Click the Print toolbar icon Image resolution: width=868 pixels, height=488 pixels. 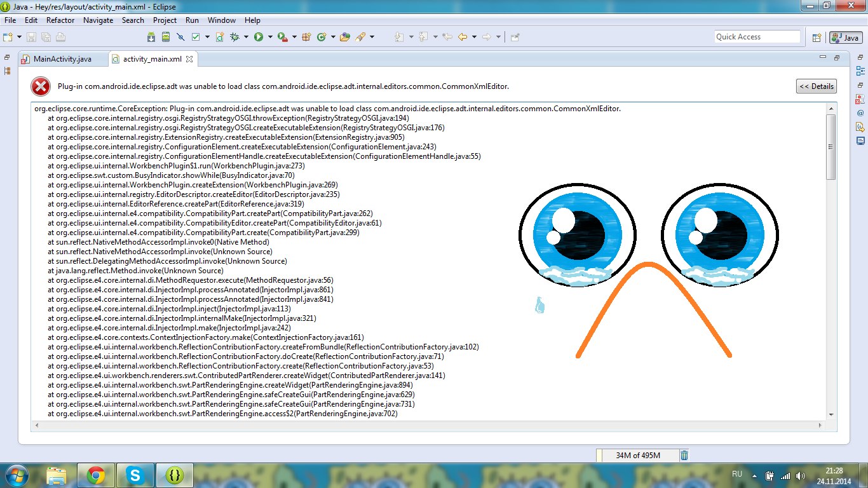tap(60, 37)
